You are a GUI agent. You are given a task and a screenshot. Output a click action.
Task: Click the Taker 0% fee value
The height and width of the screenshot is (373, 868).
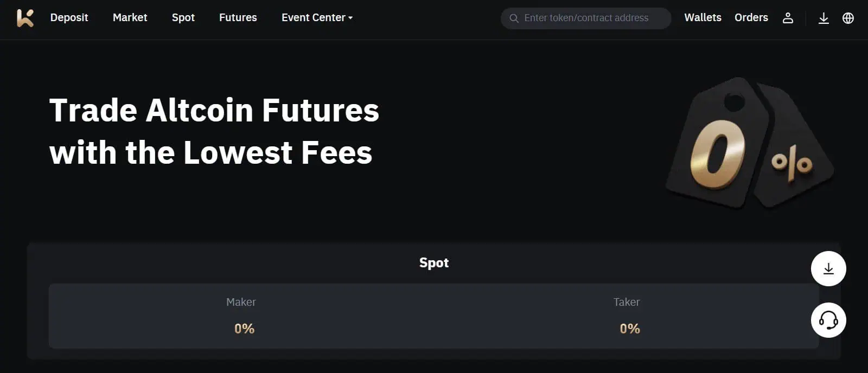[x=629, y=329]
